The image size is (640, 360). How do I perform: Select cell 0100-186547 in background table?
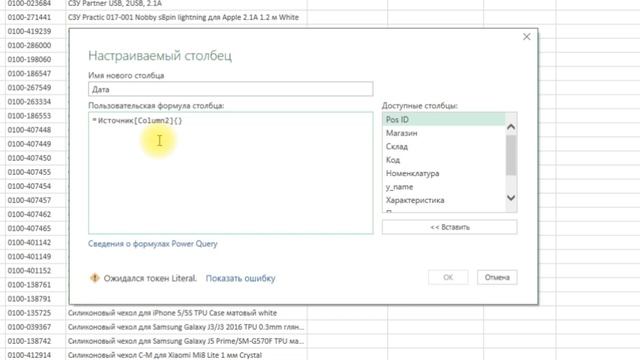(x=35, y=73)
